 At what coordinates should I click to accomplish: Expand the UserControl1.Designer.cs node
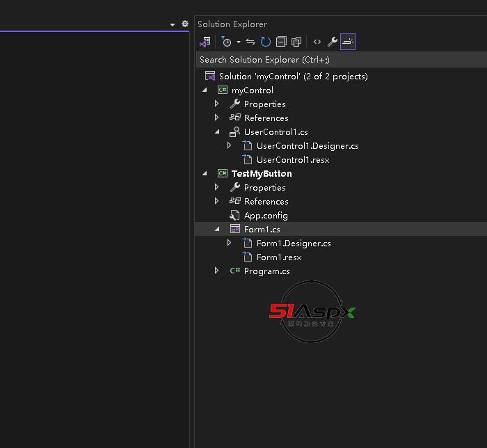[x=230, y=146]
